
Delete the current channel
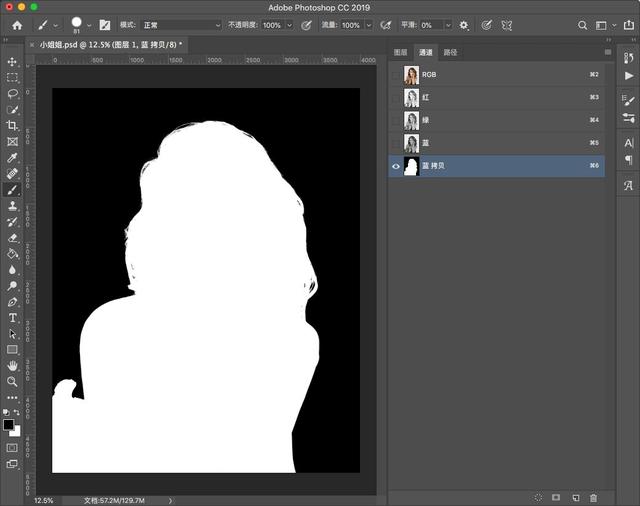[x=593, y=498]
